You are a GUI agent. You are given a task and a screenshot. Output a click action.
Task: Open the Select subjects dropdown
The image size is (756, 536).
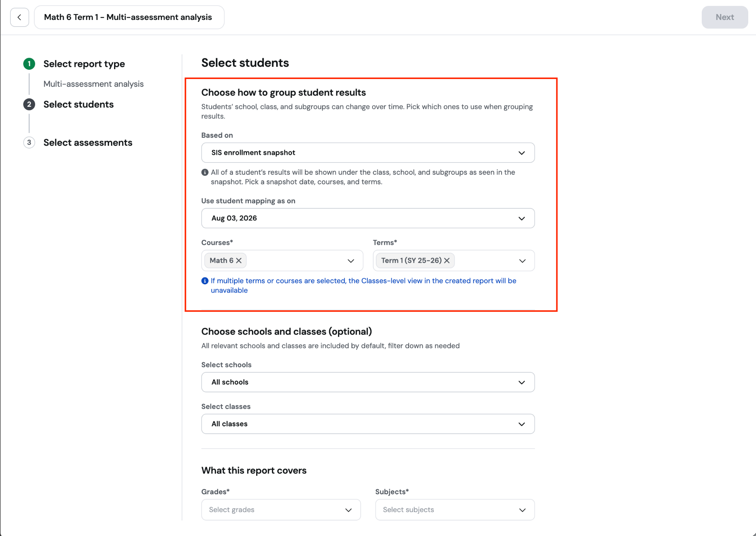pos(455,510)
